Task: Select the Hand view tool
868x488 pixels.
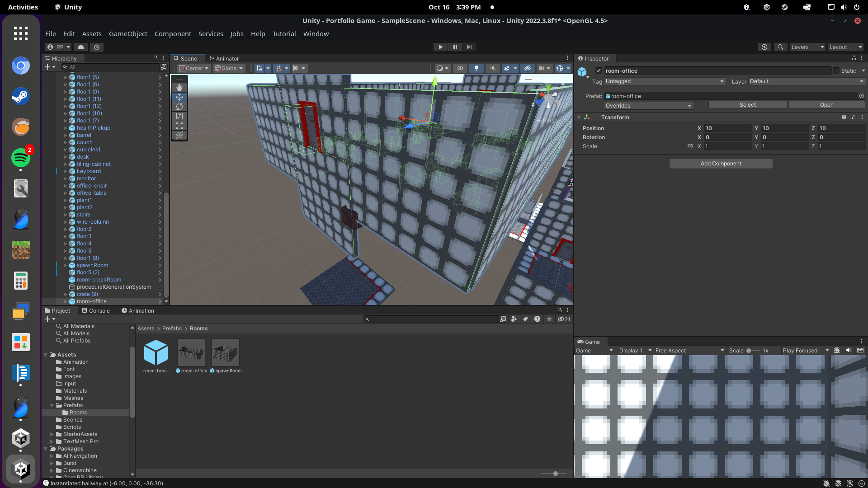Action: pos(179,87)
